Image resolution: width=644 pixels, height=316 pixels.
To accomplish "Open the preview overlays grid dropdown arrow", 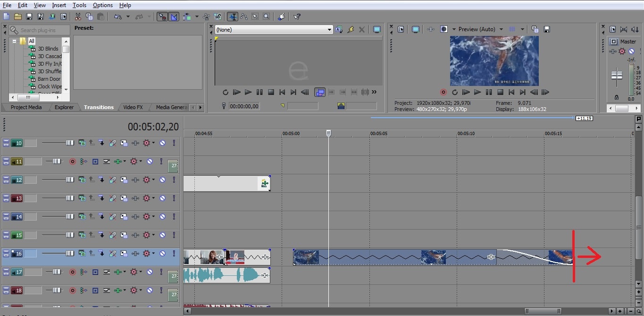I will point(522,29).
